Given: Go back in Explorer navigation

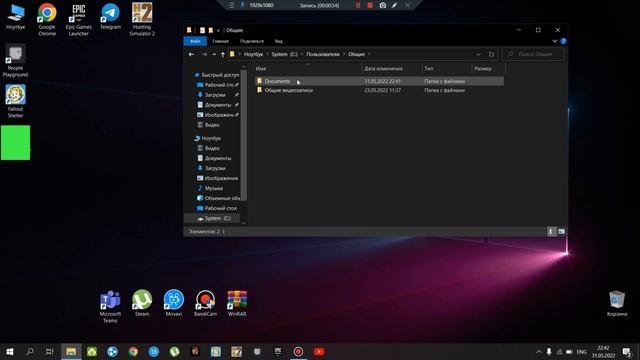Looking at the screenshot, I should tap(191, 54).
